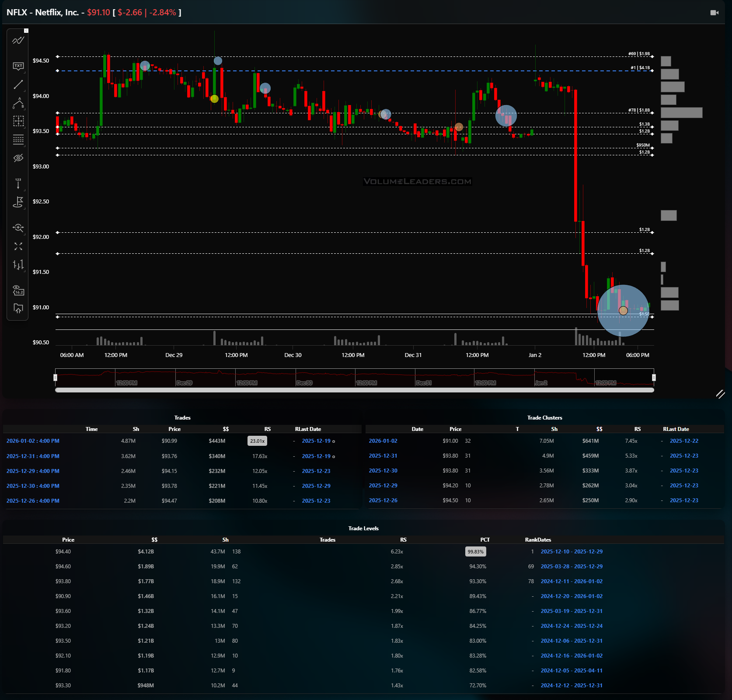Open trade 2025-12-29 : 4:00 PM
Viewport: 732px width, 700px height.
click(33, 471)
